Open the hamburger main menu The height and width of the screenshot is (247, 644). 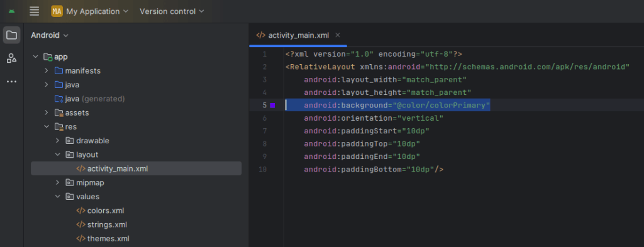[x=35, y=11]
